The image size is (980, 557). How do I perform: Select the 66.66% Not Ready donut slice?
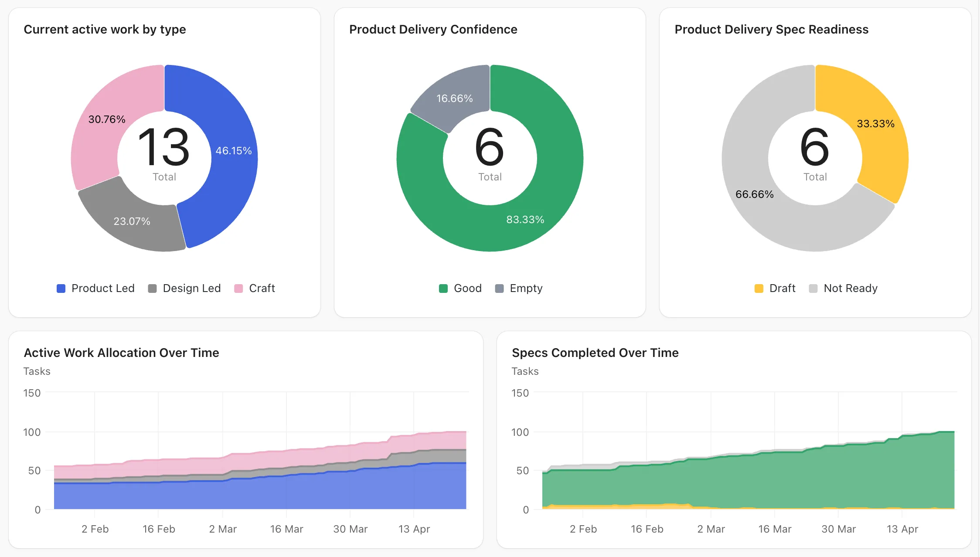coord(755,194)
